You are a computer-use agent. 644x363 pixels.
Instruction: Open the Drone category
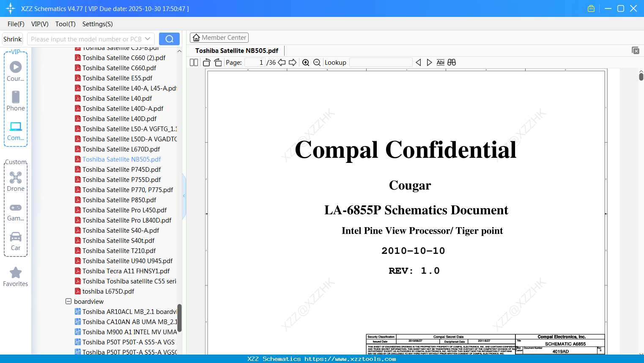click(x=16, y=181)
